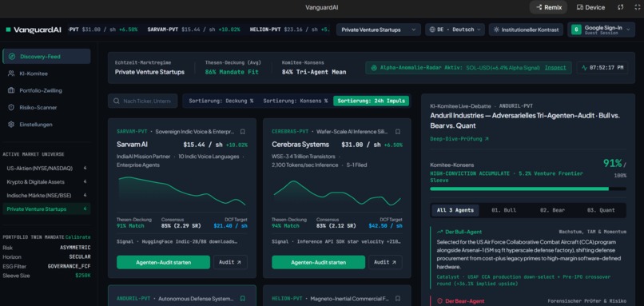Click the pulse icon beside 07:52:17 PM
The image size is (644, 306).
tap(584, 68)
